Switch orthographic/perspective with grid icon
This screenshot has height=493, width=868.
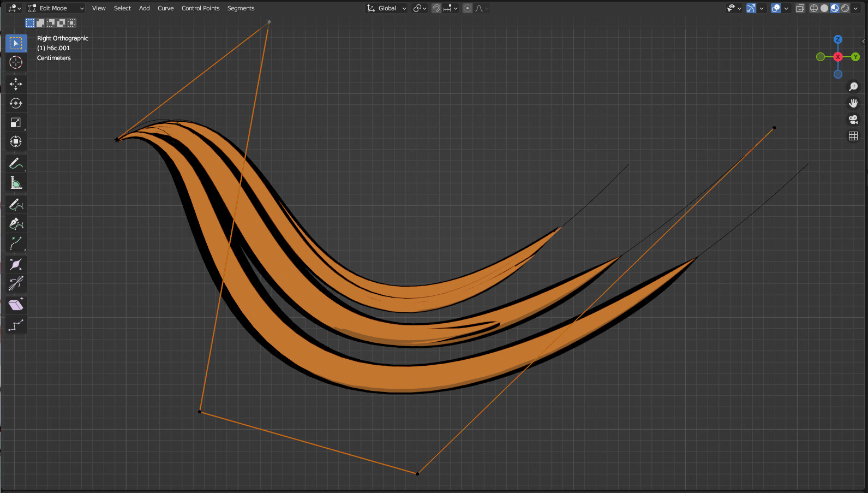[x=853, y=136]
